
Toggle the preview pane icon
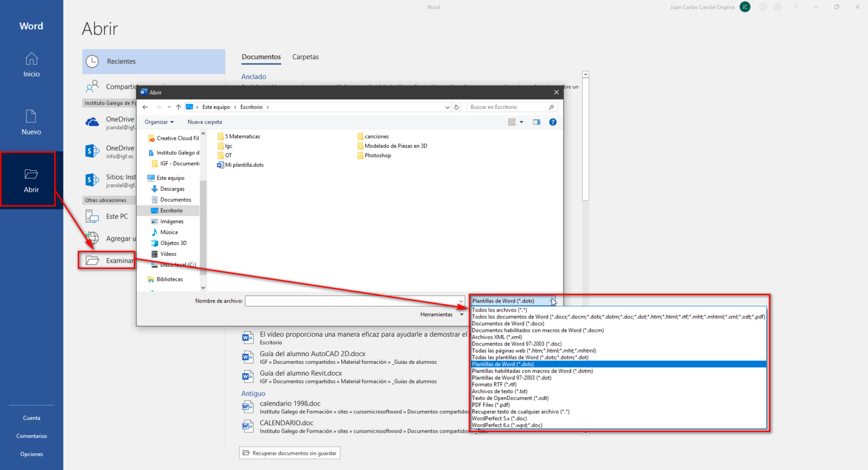pos(536,122)
